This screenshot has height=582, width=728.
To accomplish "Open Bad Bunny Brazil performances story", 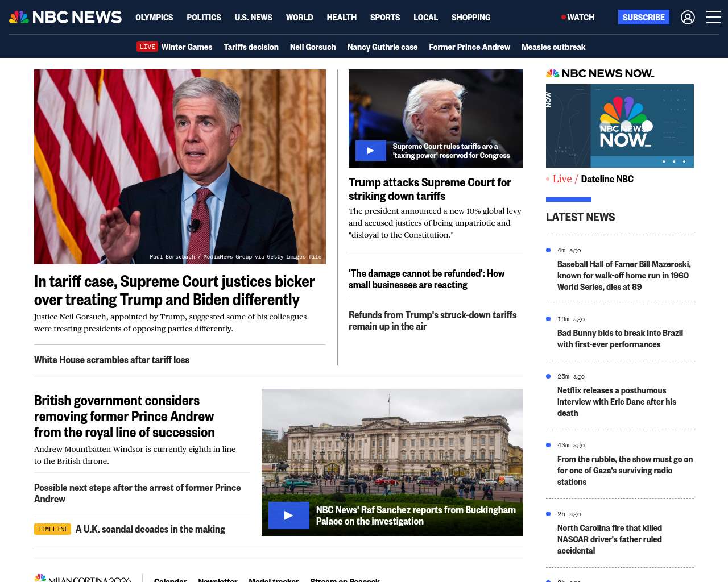I will click(x=620, y=339).
